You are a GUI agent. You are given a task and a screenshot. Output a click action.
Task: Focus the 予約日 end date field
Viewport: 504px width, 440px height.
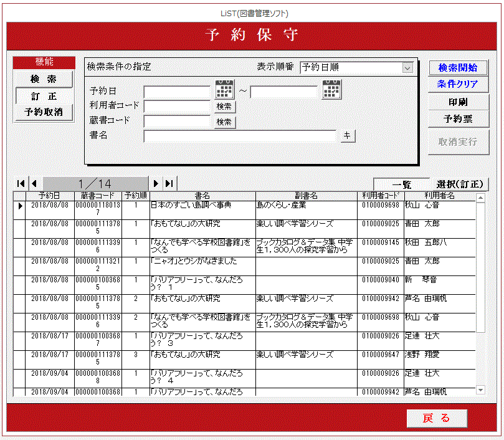(283, 92)
